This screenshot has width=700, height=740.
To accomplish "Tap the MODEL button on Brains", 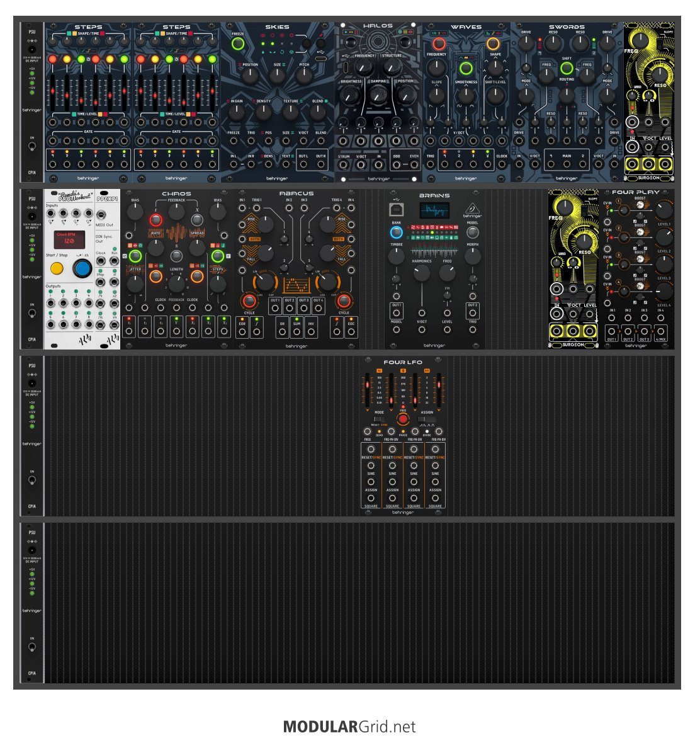I will point(472,232).
